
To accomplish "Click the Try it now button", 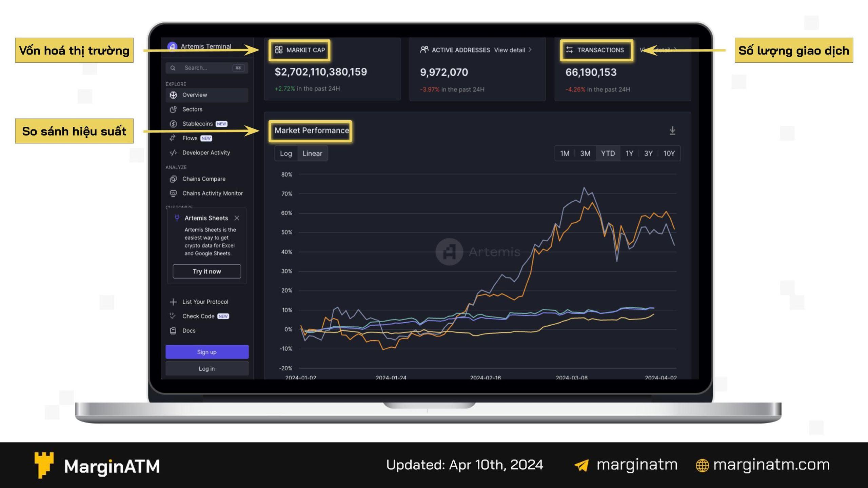I will [x=207, y=271].
